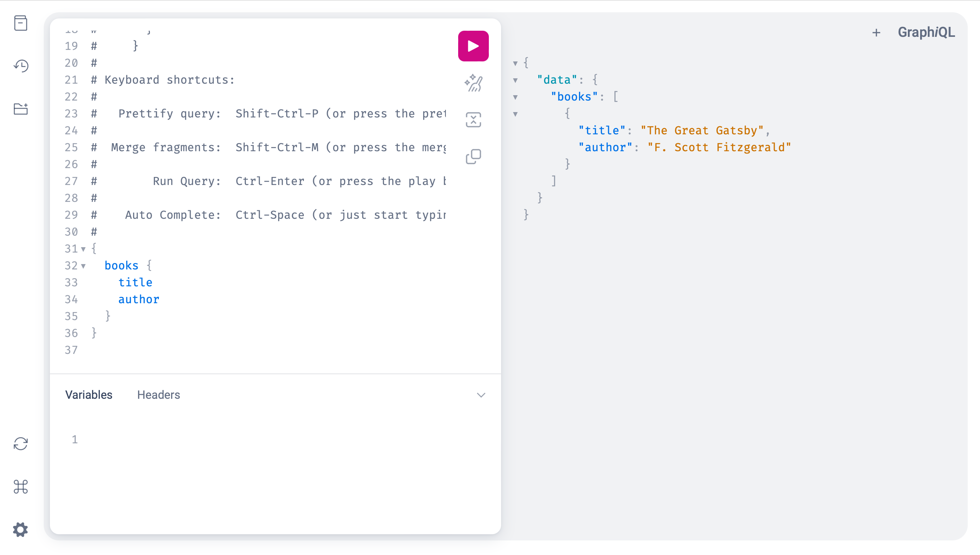Click the author field in query

139,299
